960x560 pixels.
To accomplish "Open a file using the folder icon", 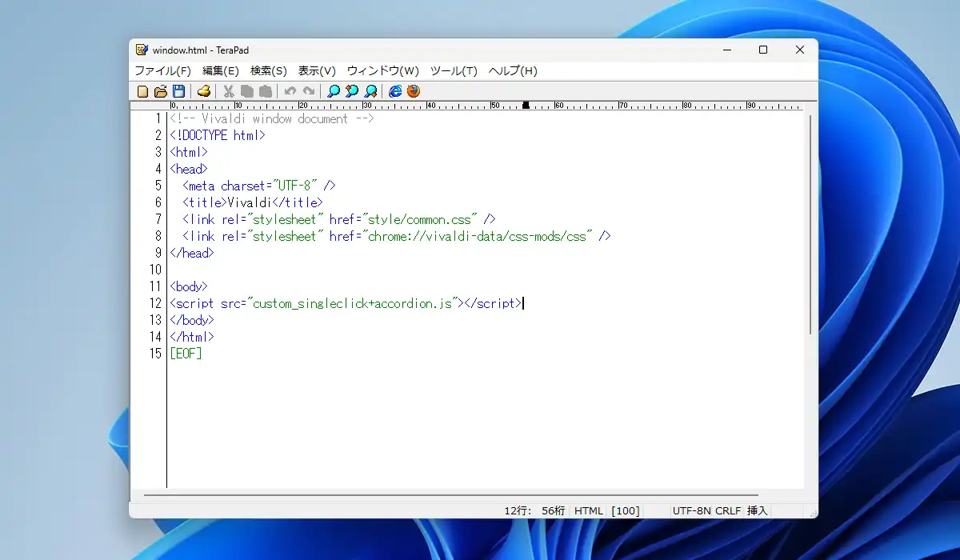I will click(160, 91).
